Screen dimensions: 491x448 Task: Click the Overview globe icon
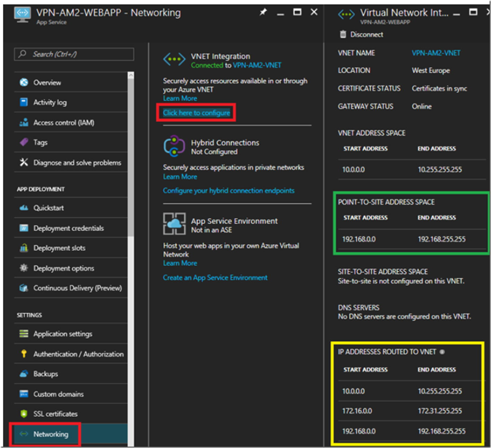pyautogui.click(x=24, y=82)
